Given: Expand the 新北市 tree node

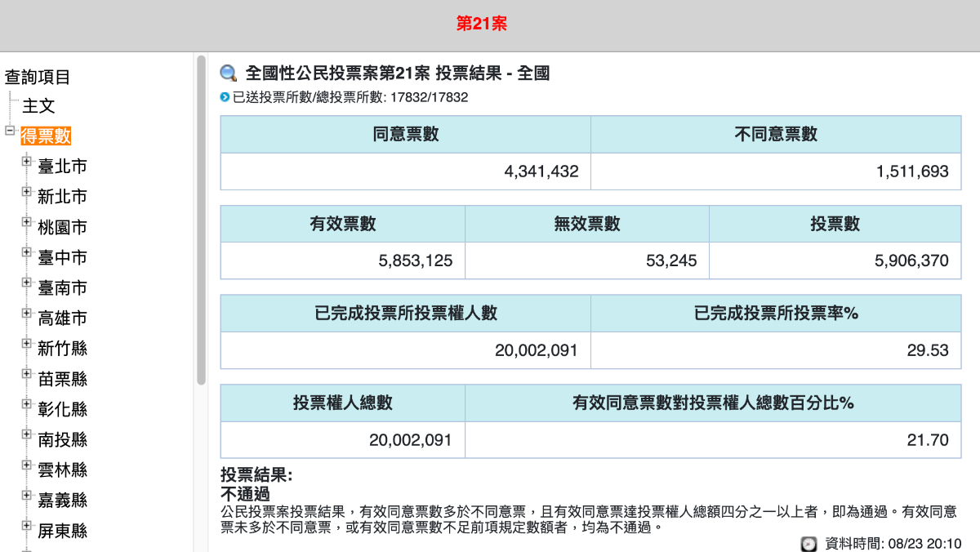Looking at the screenshot, I should click(27, 191).
